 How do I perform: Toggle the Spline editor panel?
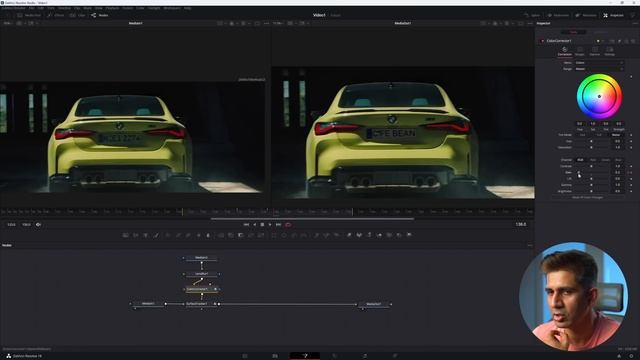pos(532,15)
